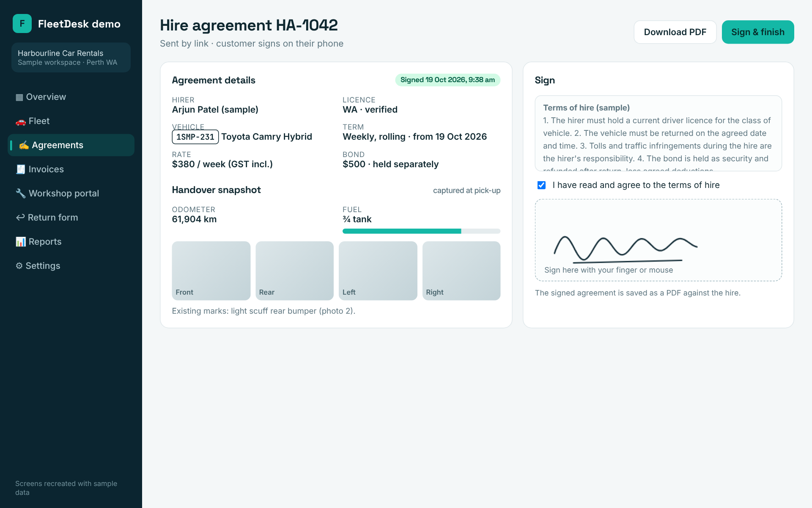Click the 1SMP-231 plate badge
Viewport: 812px width, 508px height.
[195, 137]
